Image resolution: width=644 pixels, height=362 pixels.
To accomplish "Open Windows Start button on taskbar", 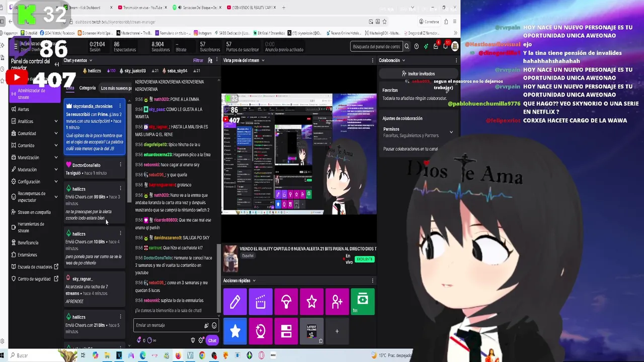I will (x=3, y=355).
